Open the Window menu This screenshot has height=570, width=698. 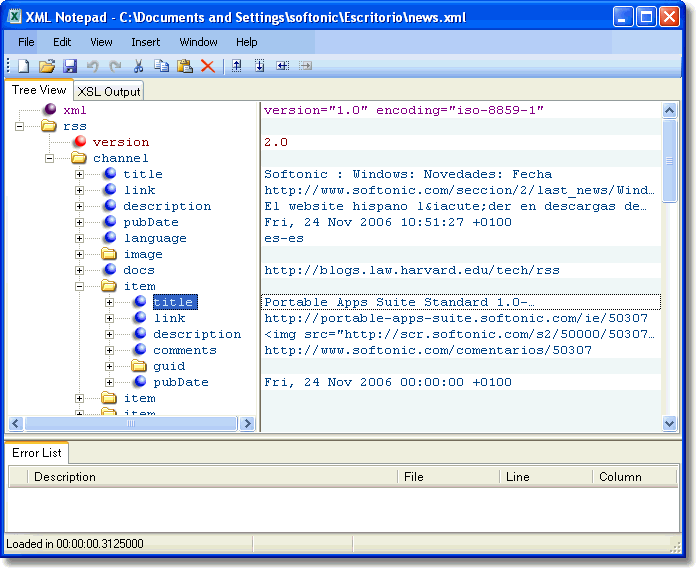[198, 42]
